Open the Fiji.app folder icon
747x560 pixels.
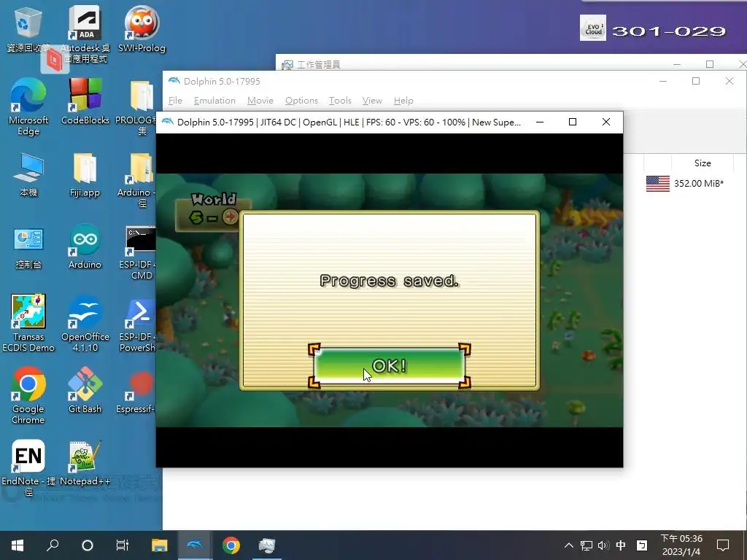85,174
